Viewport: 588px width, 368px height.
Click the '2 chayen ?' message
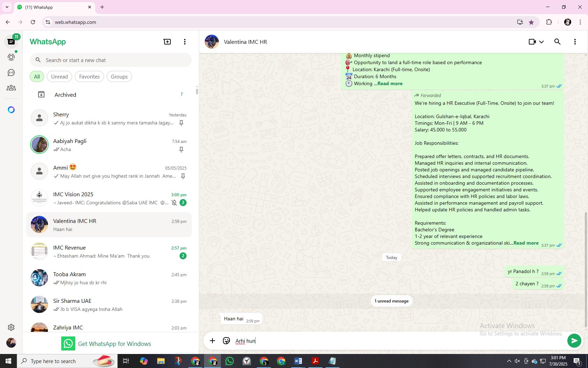(x=538, y=284)
